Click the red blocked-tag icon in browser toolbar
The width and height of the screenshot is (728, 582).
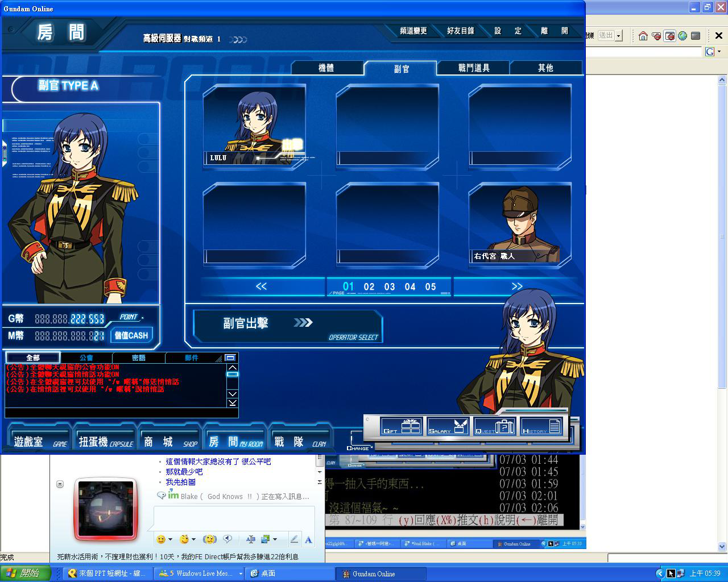coord(656,36)
